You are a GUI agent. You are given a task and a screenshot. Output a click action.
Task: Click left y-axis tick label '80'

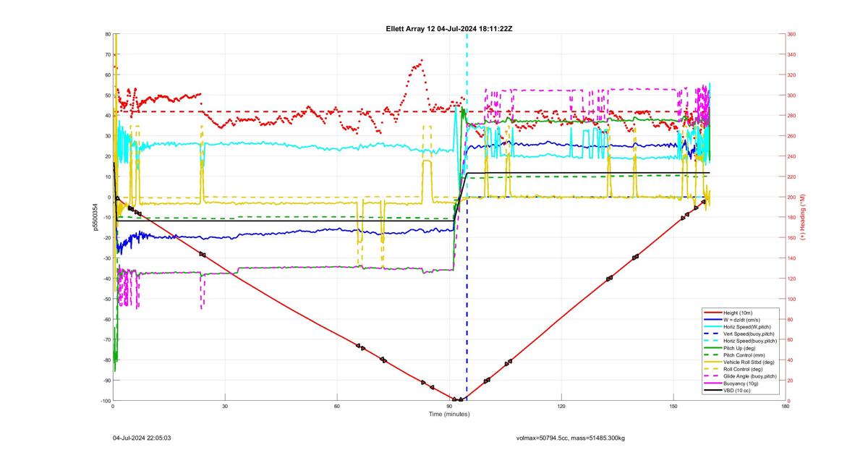tap(107, 34)
